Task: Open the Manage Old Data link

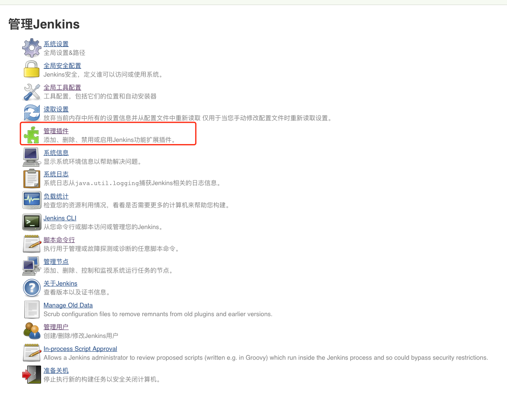Action: click(68, 305)
